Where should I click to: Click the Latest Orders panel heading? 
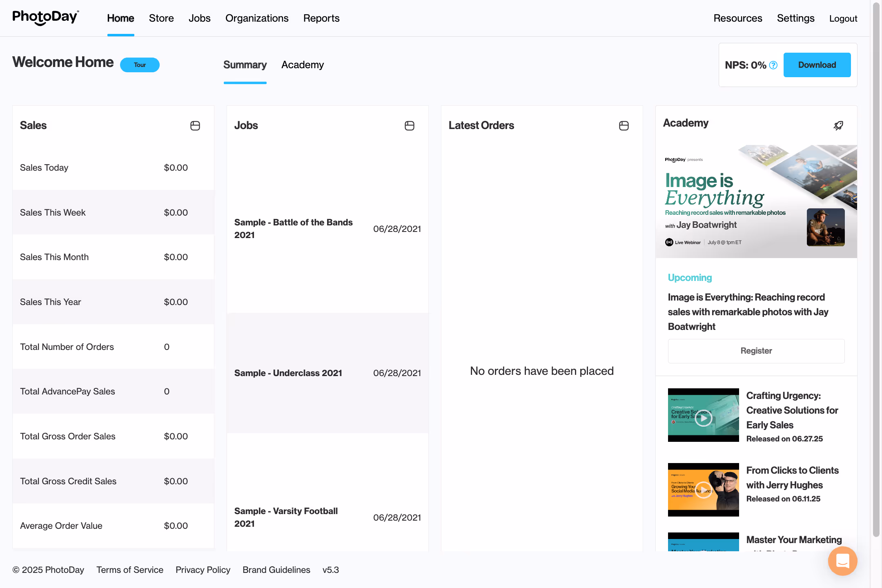click(481, 126)
